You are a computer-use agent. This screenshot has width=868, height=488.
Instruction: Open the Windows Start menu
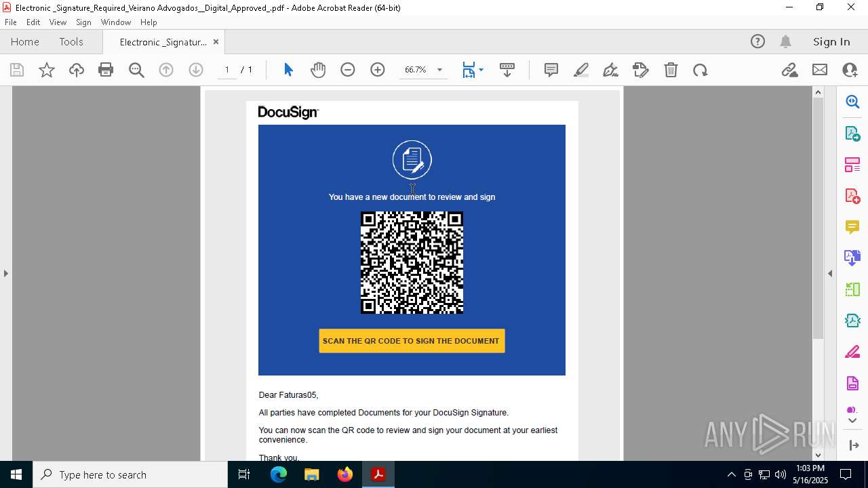(16, 474)
